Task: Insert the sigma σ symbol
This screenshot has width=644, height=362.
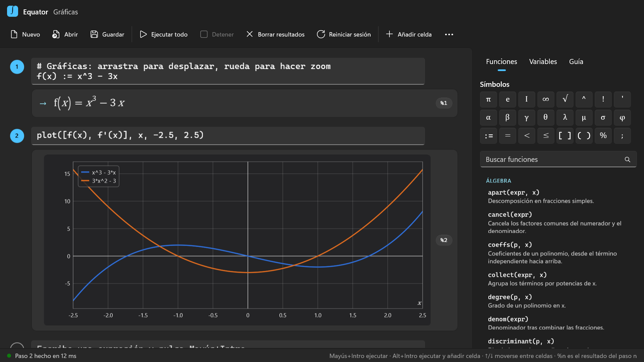Action: point(603,117)
